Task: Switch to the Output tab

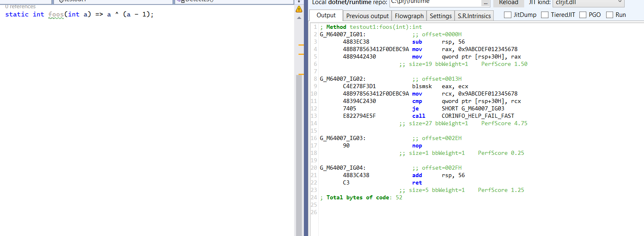Action: tap(326, 15)
